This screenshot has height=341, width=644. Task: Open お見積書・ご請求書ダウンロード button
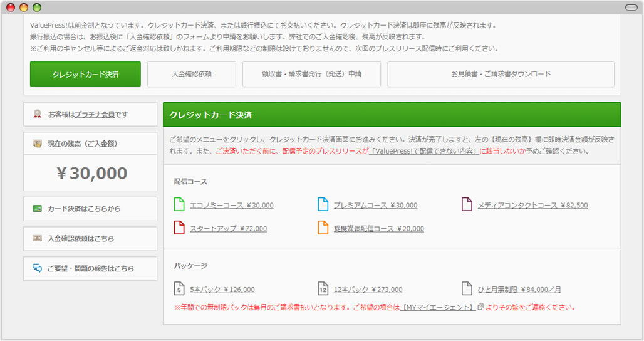pos(501,74)
